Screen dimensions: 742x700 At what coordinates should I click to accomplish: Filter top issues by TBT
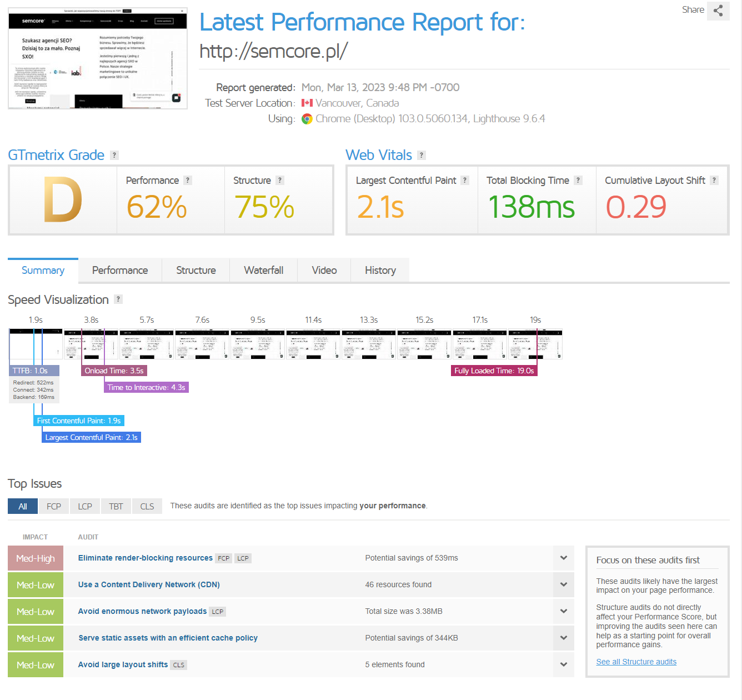[x=116, y=507]
